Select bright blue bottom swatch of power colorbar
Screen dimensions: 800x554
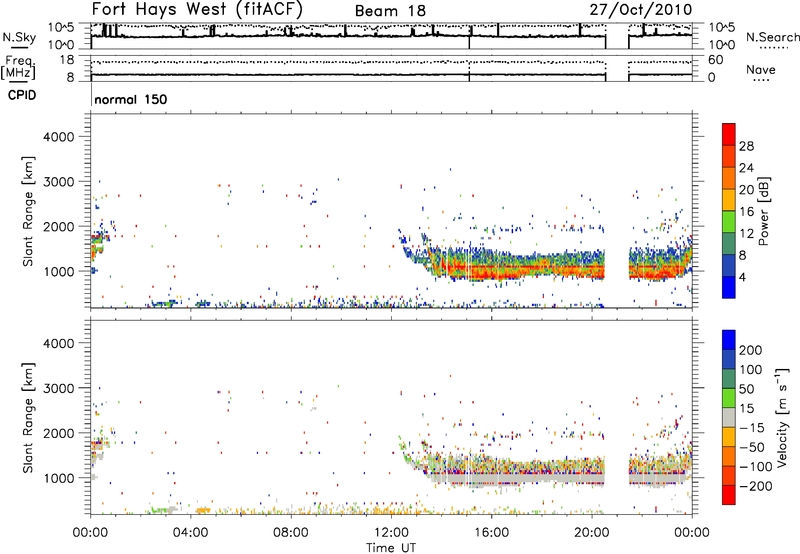pyautogui.click(x=729, y=288)
